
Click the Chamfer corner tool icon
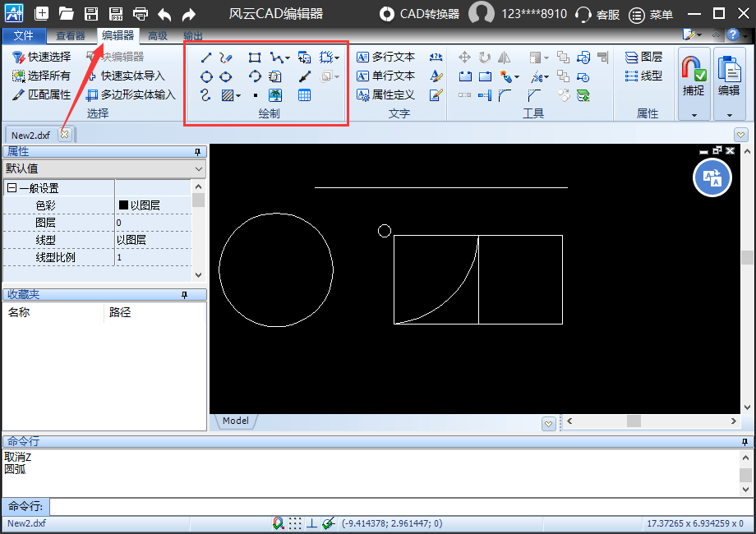534,95
